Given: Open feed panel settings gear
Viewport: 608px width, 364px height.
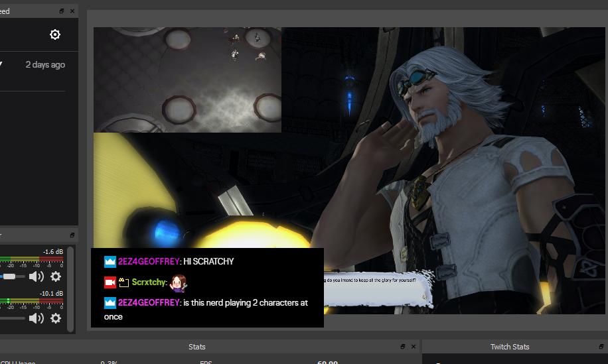Looking at the screenshot, I should pyautogui.click(x=55, y=34).
